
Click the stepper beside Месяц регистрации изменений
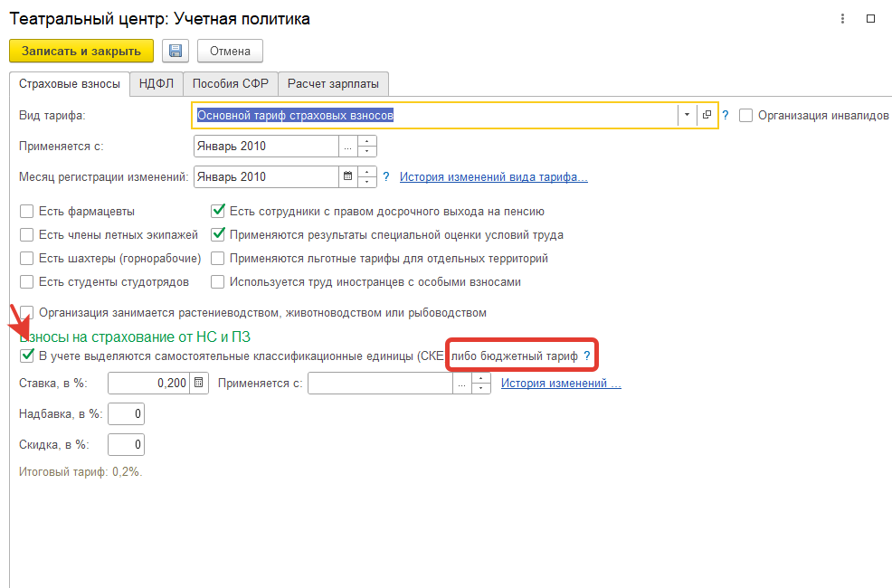(367, 176)
